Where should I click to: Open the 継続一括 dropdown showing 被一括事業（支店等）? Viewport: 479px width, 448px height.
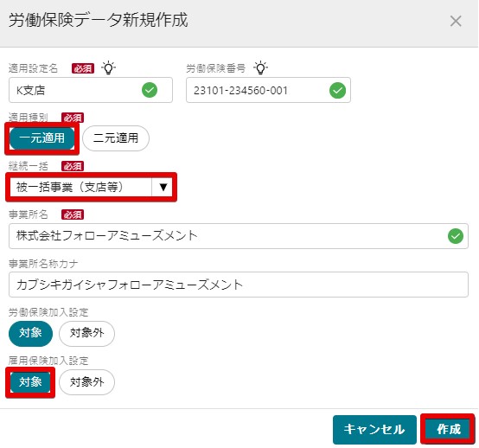[92, 187]
